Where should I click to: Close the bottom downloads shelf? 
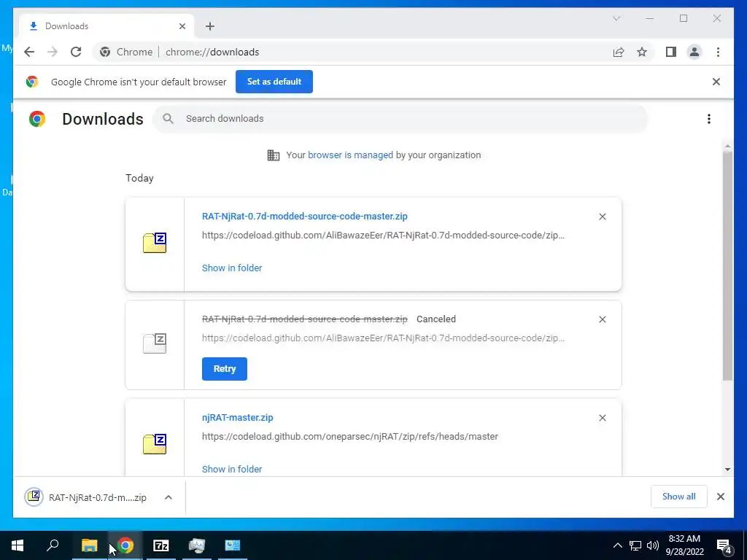pos(720,497)
